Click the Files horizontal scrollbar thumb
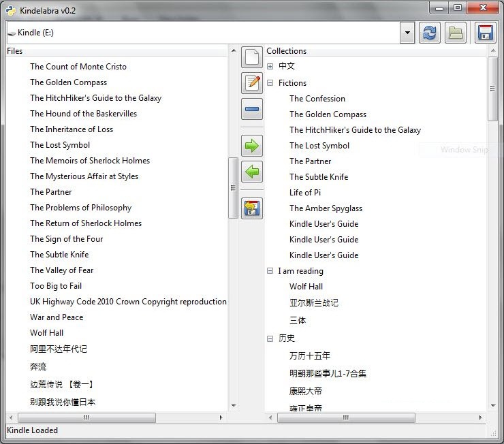 click(x=86, y=417)
